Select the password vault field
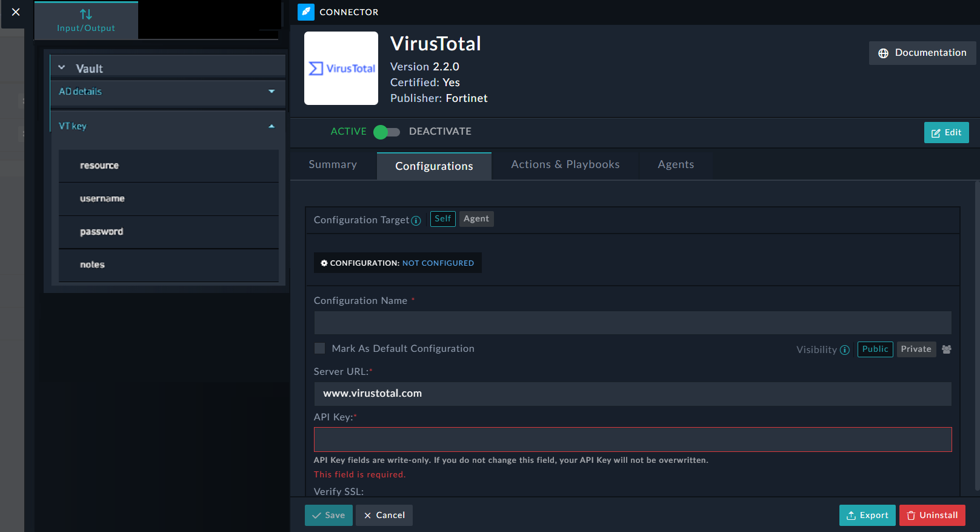The height and width of the screenshot is (532, 980). point(168,232)
